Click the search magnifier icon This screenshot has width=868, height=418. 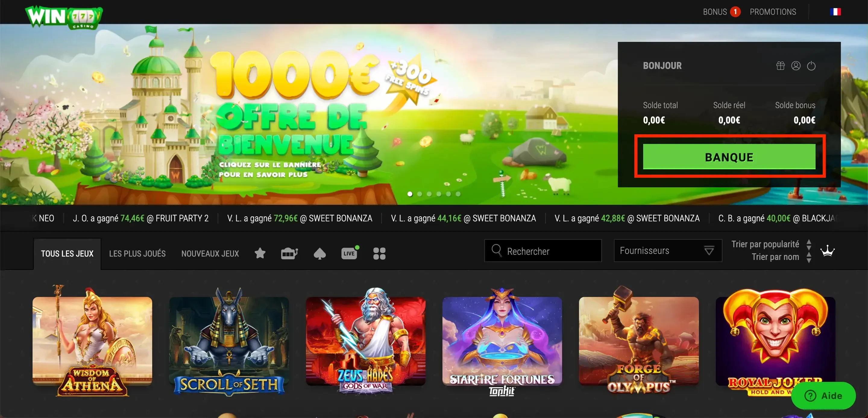pos(496,250)
